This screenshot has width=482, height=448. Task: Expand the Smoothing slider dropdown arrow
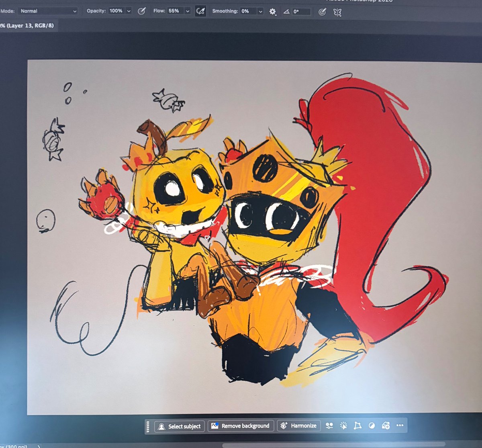[260, 12]
